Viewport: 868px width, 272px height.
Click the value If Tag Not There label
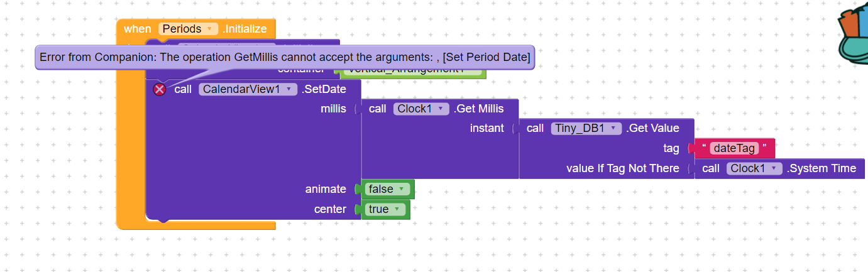[622, 168]
